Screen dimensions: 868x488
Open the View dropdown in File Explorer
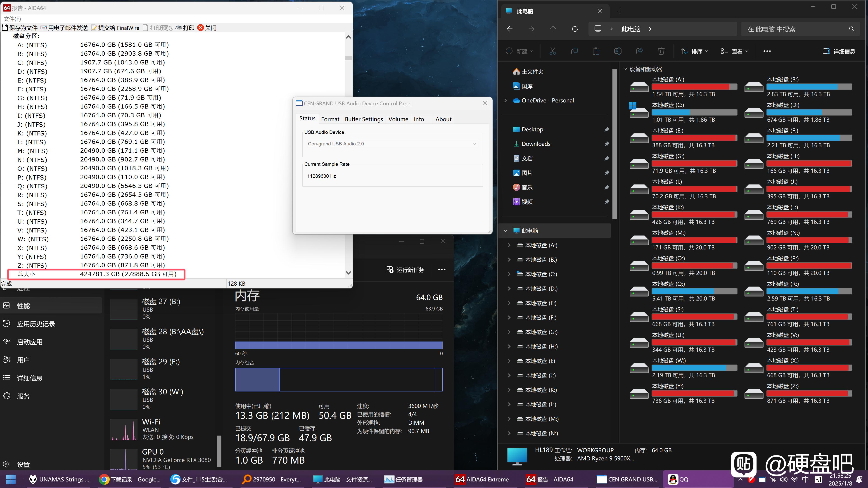coord(734,51)
